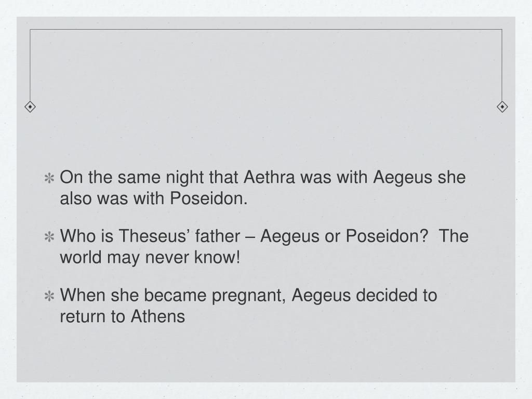532x399 pixels.
Task: Click the right vertical frame line
Action: [x=502, y=65]
